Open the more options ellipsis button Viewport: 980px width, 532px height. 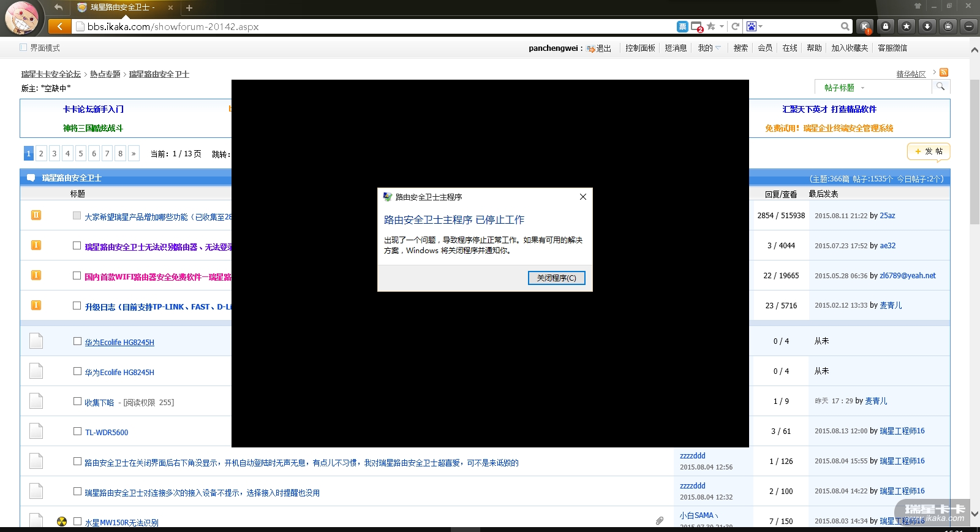pos(968,26)
